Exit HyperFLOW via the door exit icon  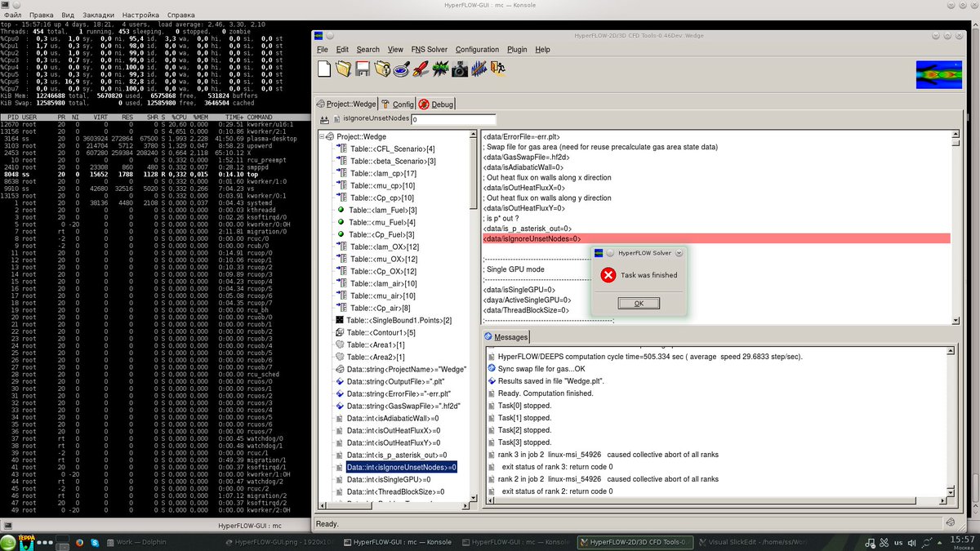497,69
